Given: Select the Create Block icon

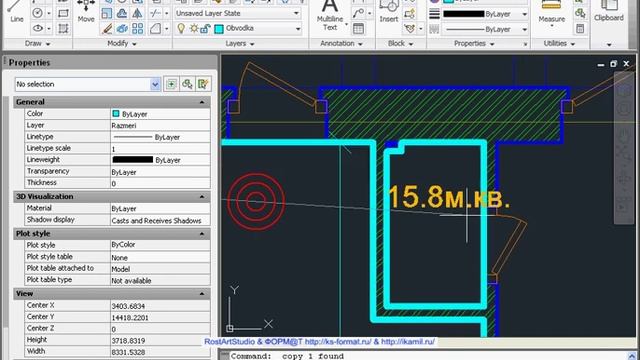Looking at the screenshot, I should pos(409,14).
